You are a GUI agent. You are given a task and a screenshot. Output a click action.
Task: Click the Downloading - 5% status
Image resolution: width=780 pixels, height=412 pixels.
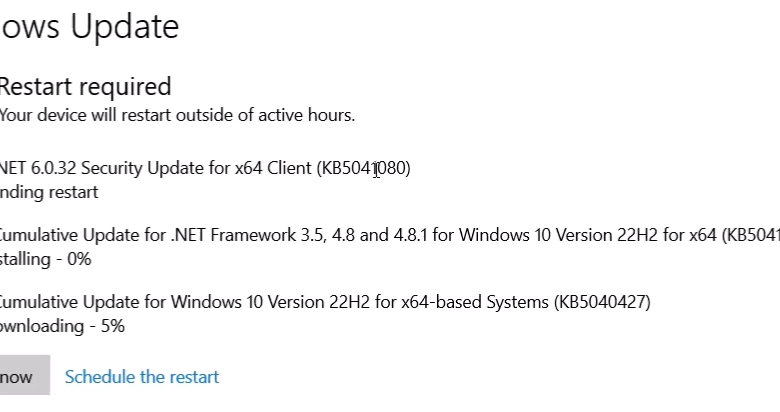pos(62,326)
